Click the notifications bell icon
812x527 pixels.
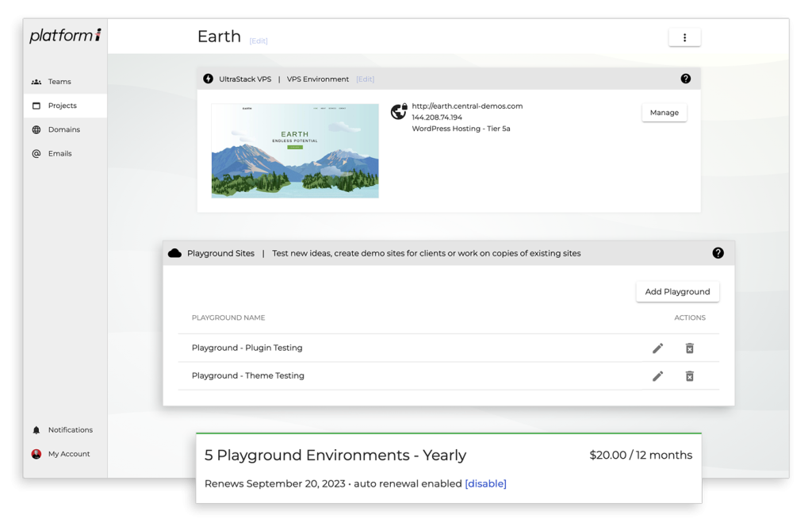(x=36, y=430)
